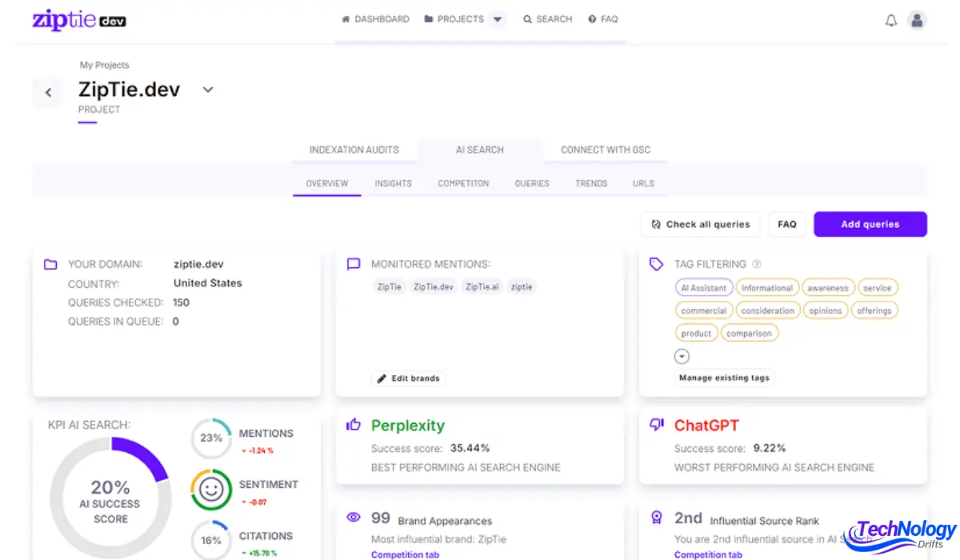Open the Connect with GSC tab
960x560 pixels.
point(606,150)
